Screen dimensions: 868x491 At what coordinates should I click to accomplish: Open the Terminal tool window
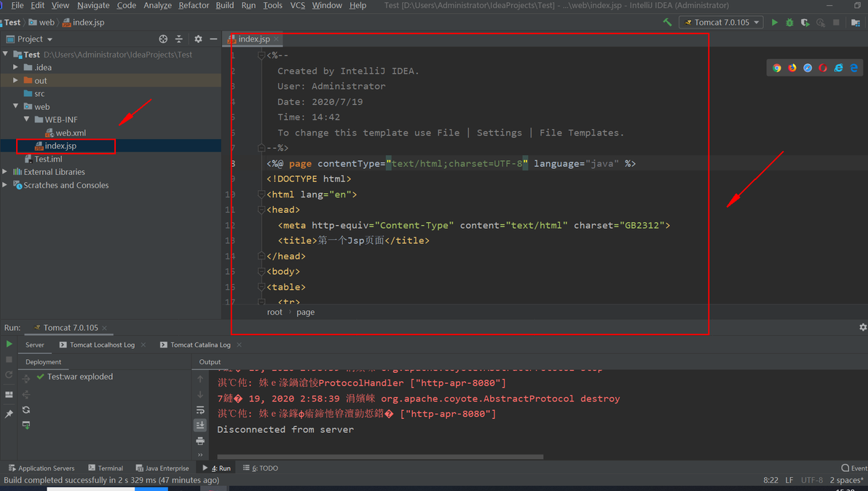pos(106,468)
